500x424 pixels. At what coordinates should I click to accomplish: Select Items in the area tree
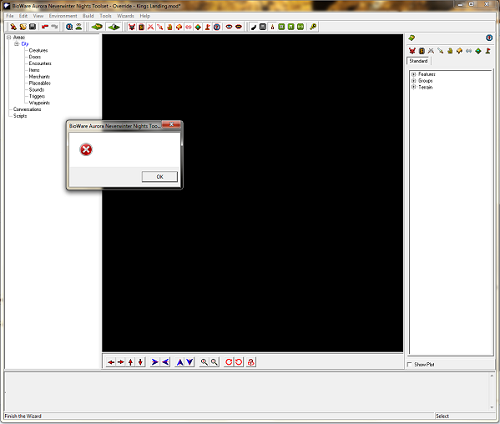point(34,70)
